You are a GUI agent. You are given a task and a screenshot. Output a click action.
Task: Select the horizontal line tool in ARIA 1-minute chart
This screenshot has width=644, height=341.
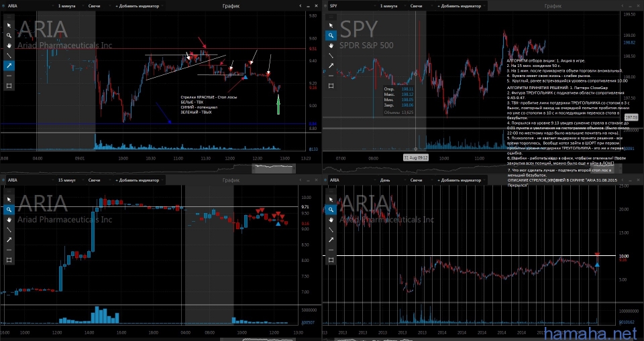tap(9, 76)
